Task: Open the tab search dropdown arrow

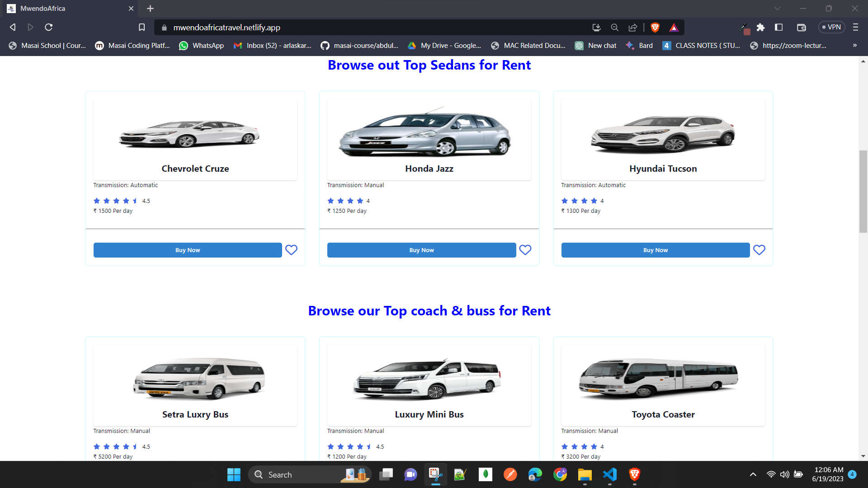Action: 777,9
